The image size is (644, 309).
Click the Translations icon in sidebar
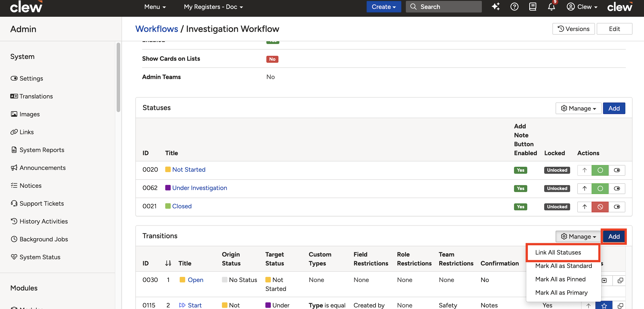14,96
